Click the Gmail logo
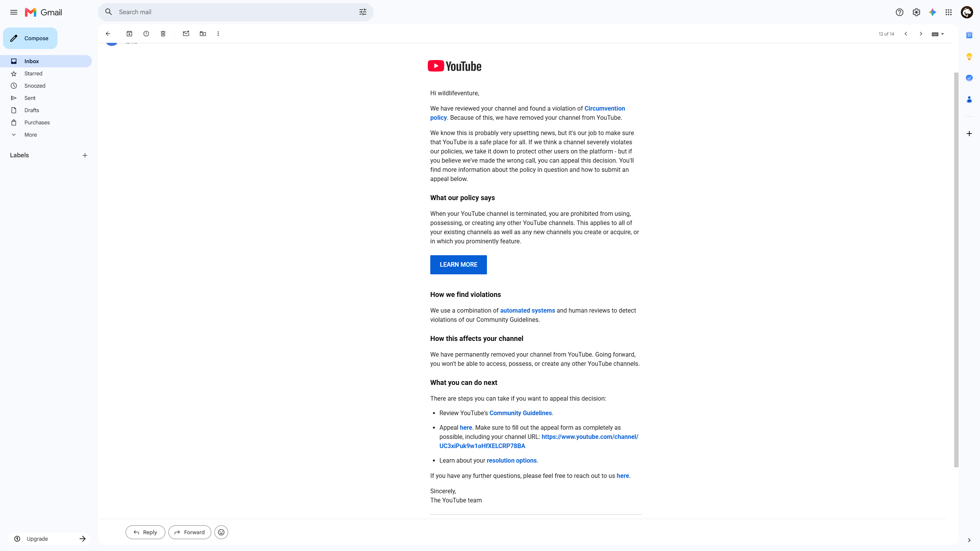The height and width of the screenshot is (551, 980). tap(43, 12)
